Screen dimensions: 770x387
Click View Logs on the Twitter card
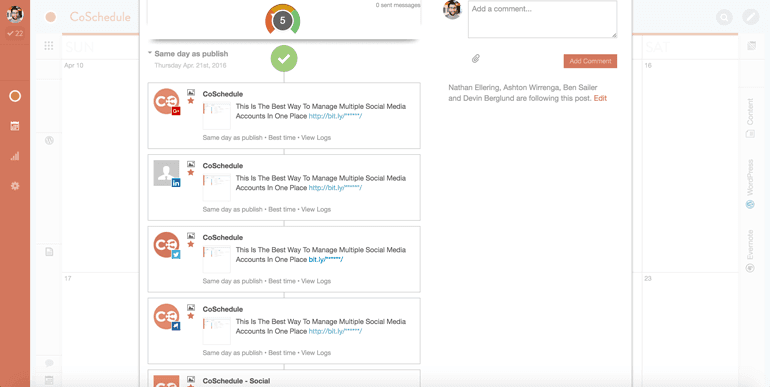[x=316, y=281]
